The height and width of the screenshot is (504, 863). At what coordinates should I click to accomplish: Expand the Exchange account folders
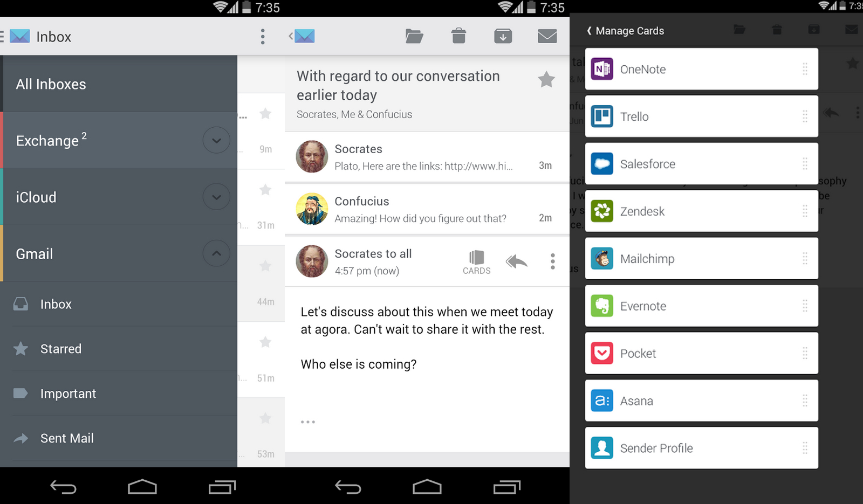pyautogui.click(x=216, y=140)
